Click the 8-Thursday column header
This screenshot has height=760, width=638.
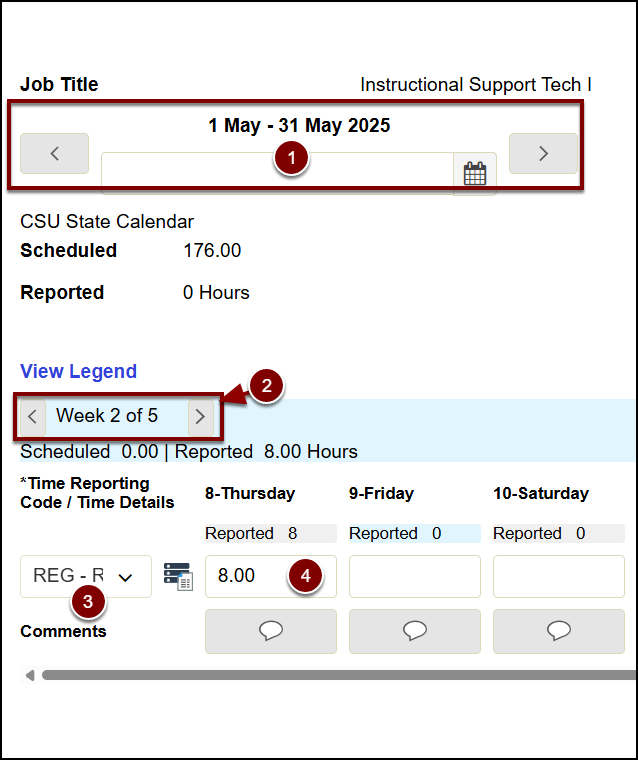tap(250, 493)
